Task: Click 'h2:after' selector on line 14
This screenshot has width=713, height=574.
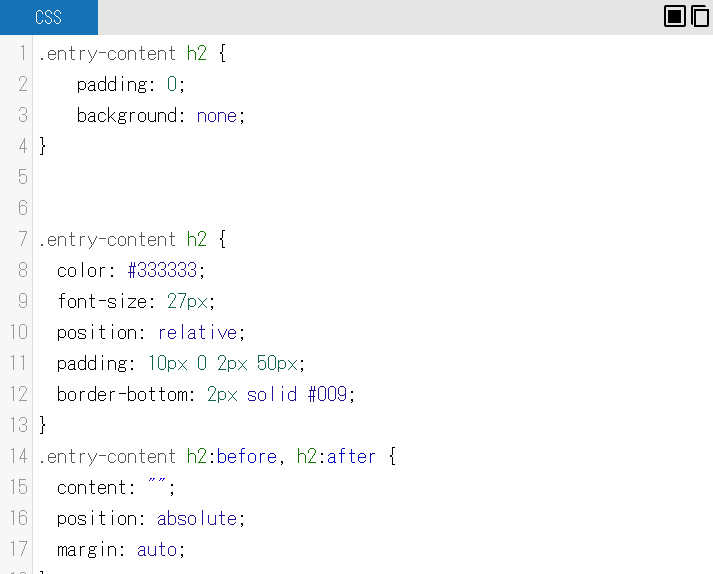Action: pos(336,456)
